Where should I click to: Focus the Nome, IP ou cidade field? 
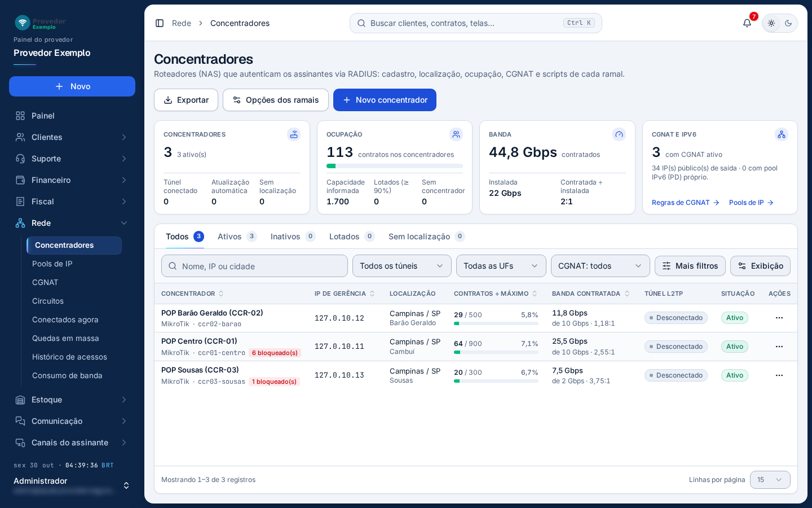(x=254, y=266)
